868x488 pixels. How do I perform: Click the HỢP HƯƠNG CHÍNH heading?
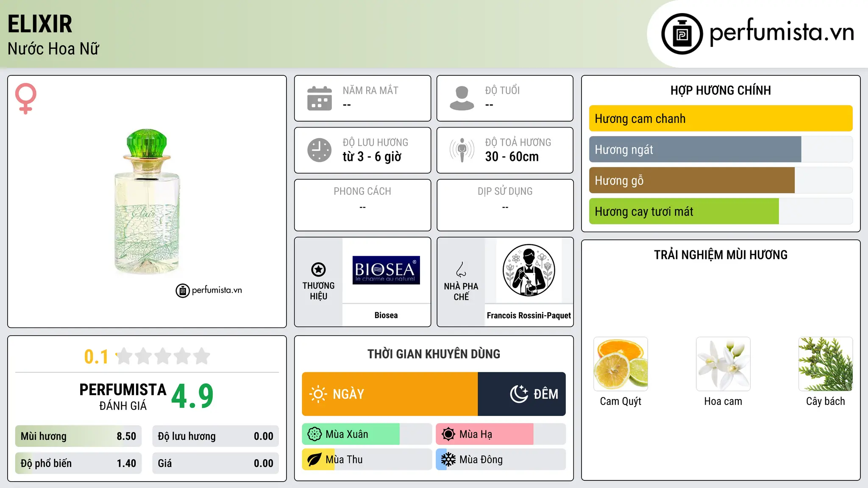click(x=721, y=90)
